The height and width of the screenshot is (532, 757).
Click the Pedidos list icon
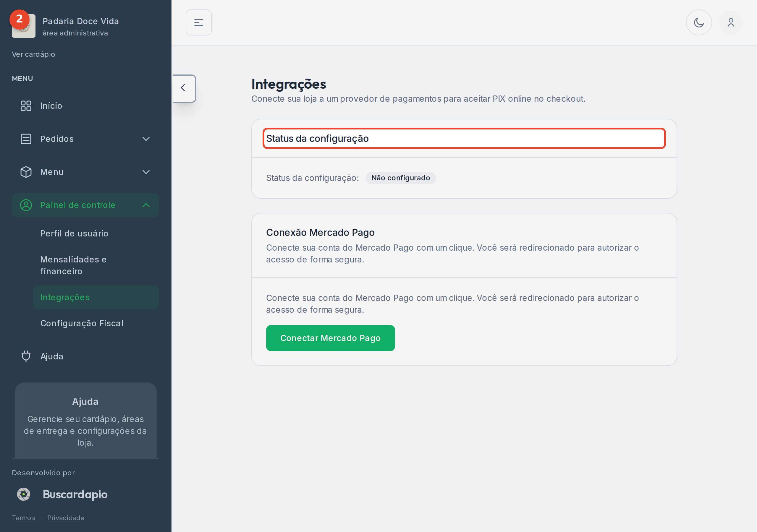(26, 139)
